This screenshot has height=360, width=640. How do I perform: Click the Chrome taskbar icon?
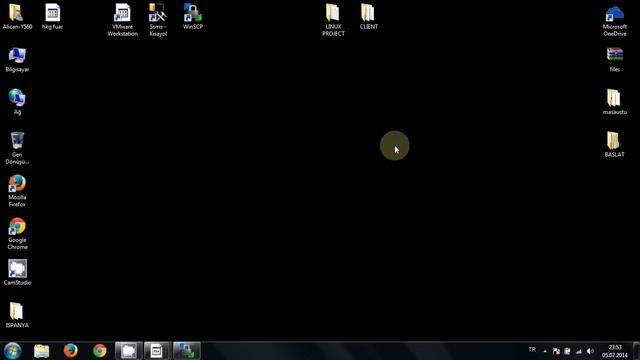[x=100, y=351]
